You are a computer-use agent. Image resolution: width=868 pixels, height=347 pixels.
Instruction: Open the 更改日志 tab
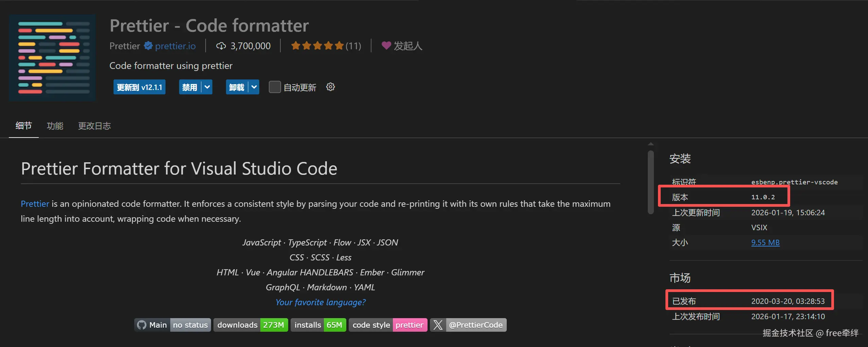coord(94,126)
